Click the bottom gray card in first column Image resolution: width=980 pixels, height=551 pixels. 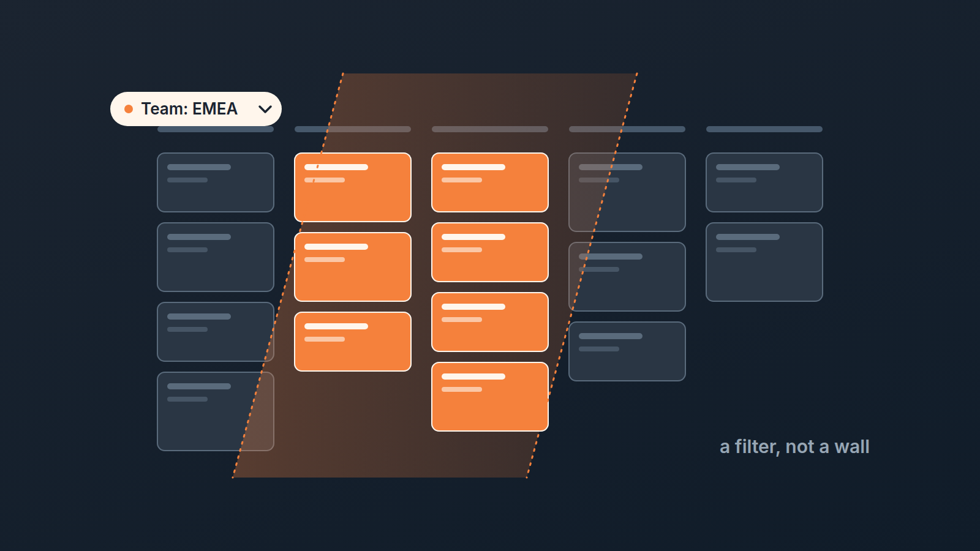coord(216,411)
